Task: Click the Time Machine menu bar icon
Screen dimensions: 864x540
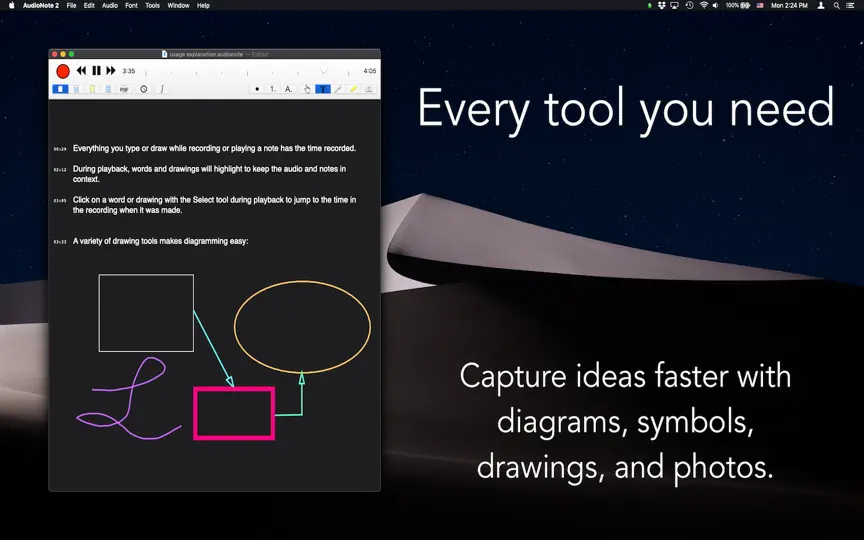Action: [689, 6]
